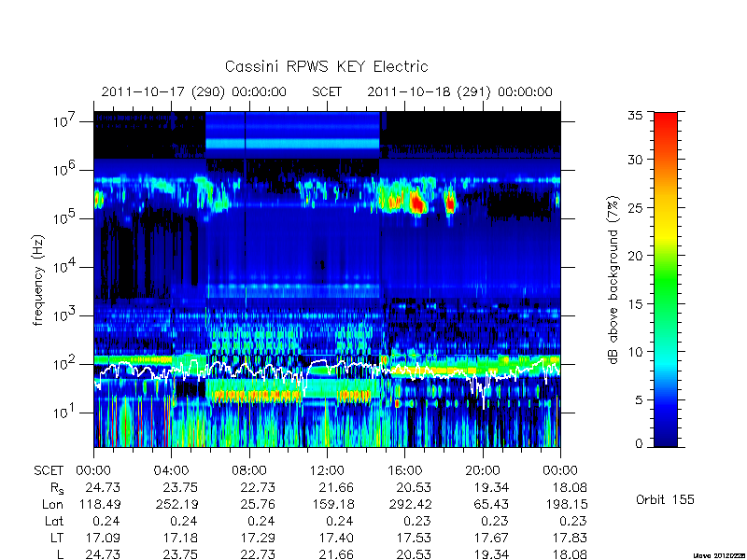
Task: Click the '15' color bar tick label
Action: click(635, 304)
